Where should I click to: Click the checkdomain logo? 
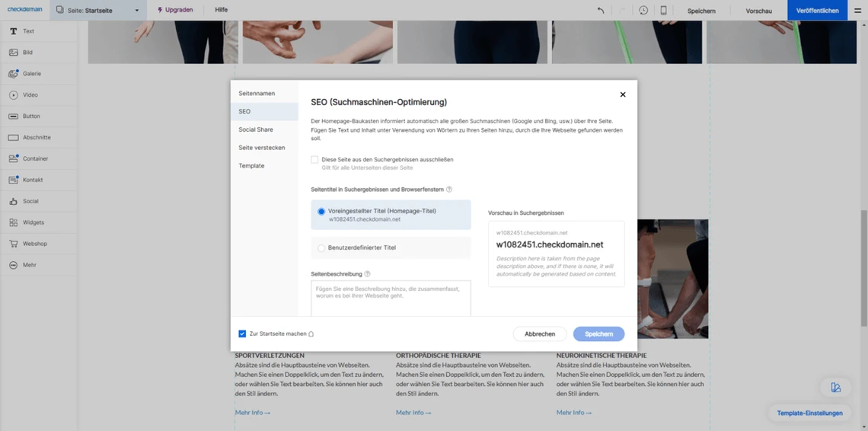[24, 9]
